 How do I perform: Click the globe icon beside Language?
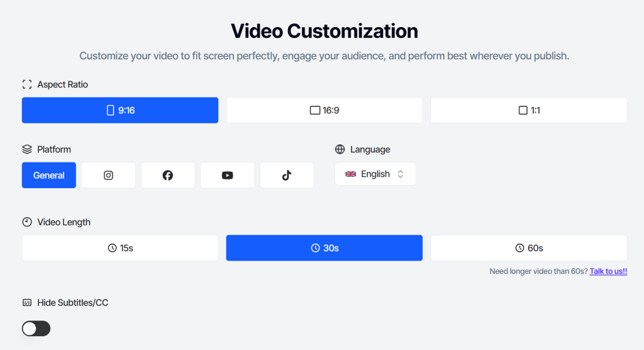(x=340, y=149)
